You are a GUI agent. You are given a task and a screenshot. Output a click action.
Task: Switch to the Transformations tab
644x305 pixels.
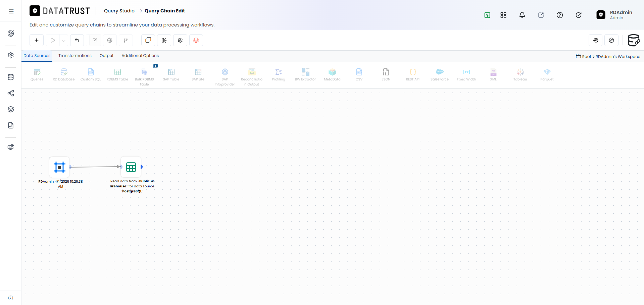(75, 56)
